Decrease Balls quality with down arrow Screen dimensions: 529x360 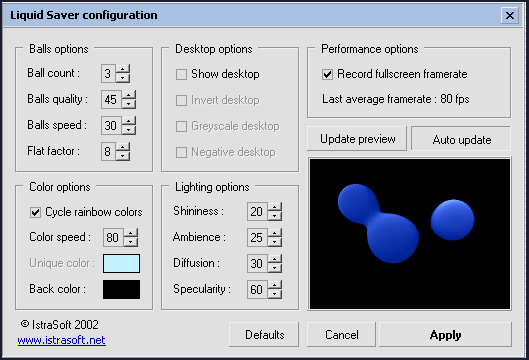[129, 104]
